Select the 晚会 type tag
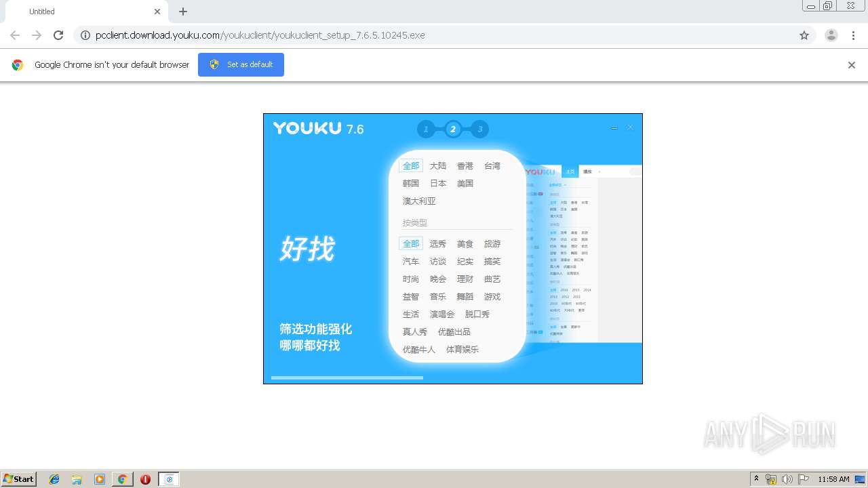Image resolution: width=868 pixels, height=488 pixels. [x=438, y=279]
